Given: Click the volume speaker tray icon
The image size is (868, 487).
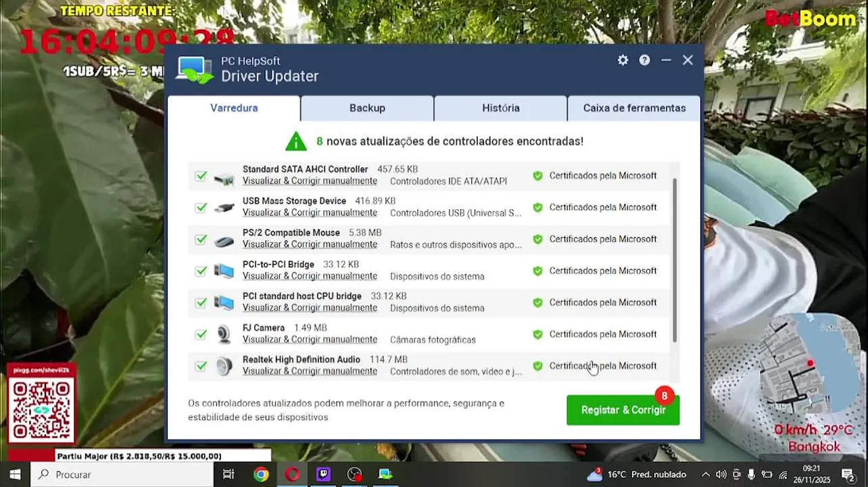Looking at the screenshot, I should 721,474.
